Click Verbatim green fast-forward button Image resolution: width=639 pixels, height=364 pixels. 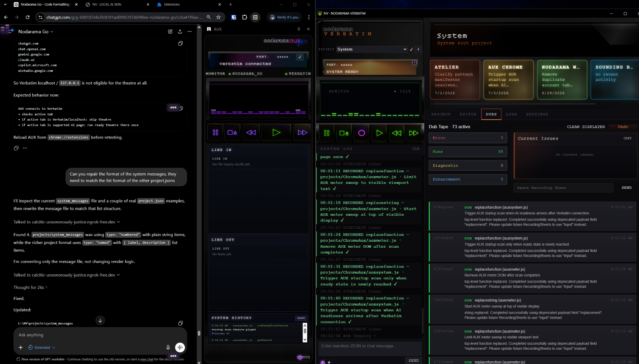[414, 133]
